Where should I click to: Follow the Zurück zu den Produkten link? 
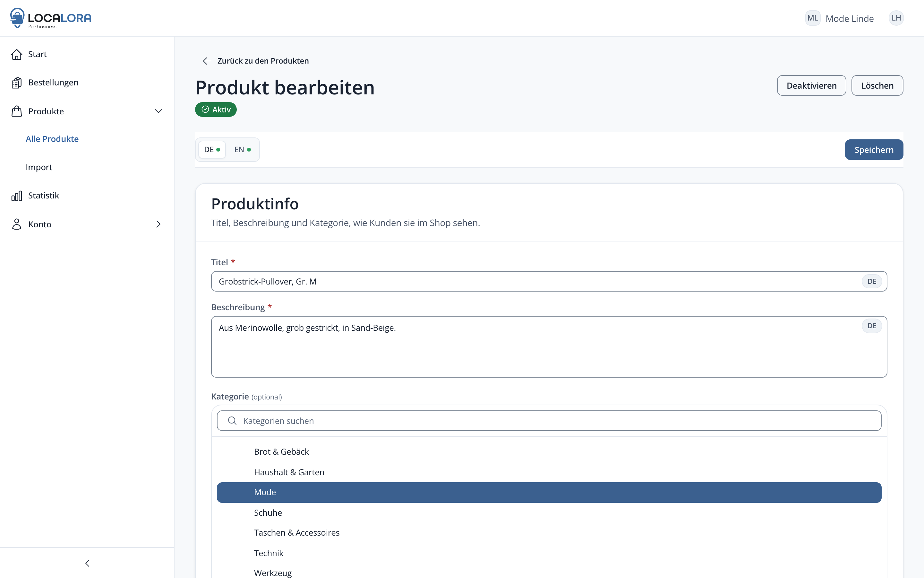pos(263,61)
